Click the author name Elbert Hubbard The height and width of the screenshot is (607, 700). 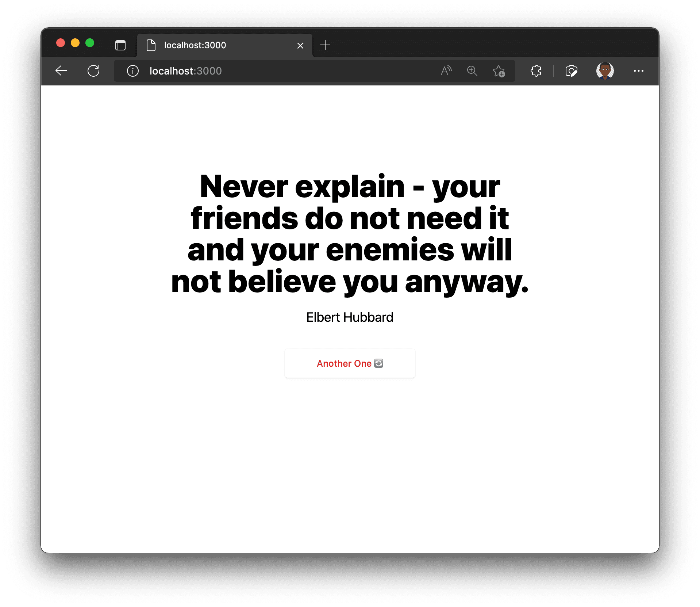click(x=350, y=317)
